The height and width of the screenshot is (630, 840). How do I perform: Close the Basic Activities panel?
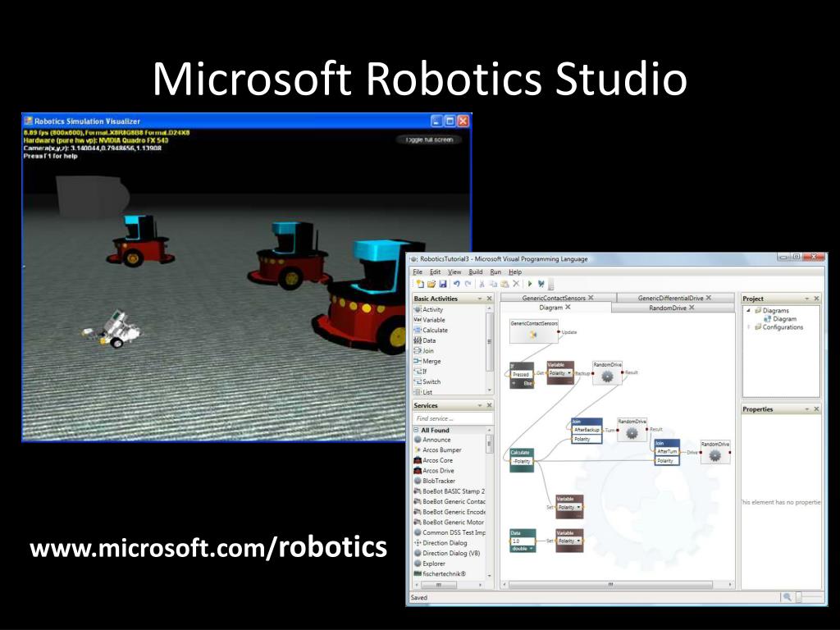(489, 299)
